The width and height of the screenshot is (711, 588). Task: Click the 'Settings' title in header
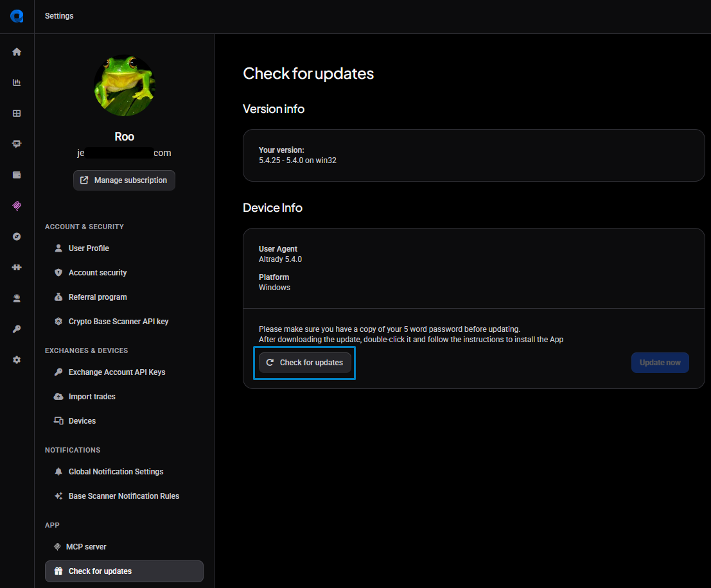pos(59,16)
